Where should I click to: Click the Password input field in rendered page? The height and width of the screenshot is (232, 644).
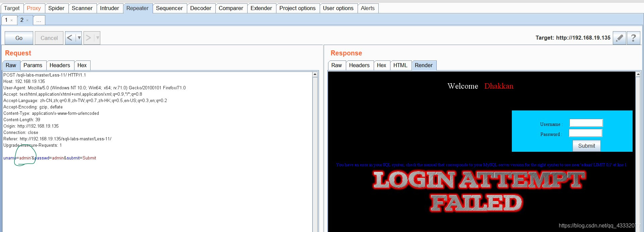(x=586, y=133)
